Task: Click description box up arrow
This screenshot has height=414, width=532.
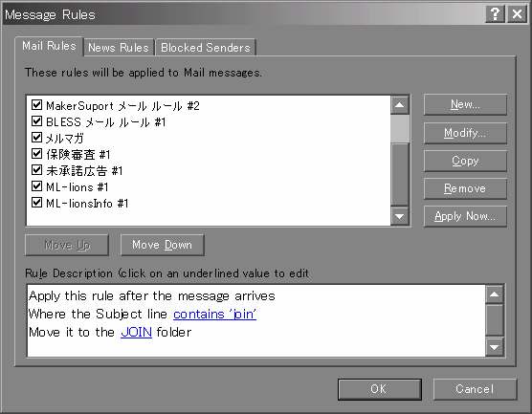Action: click(494, 294)
